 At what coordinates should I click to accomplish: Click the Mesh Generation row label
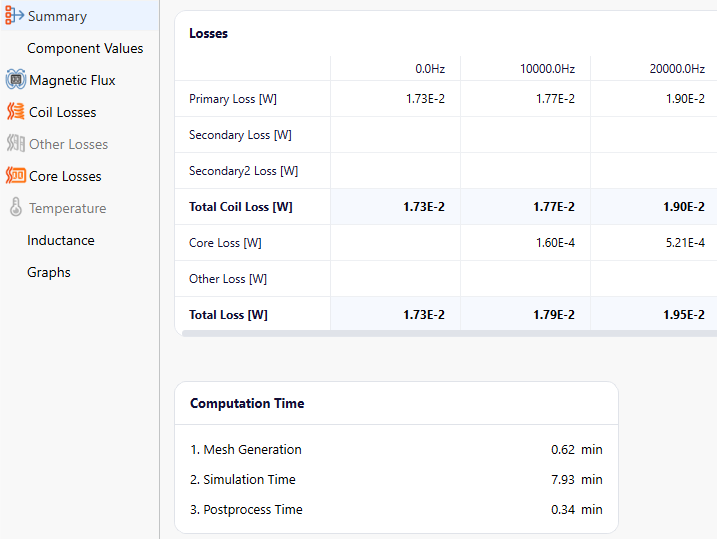(x=246, y=449)
